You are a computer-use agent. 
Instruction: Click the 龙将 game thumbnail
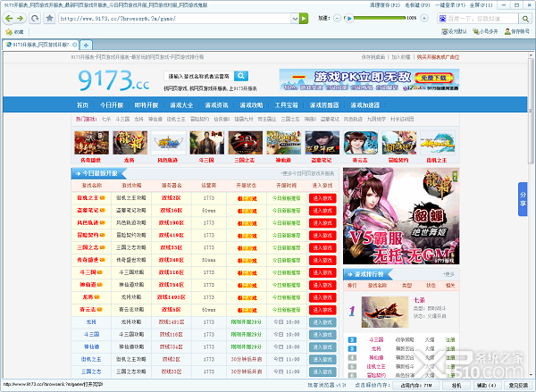click(130, 143)
